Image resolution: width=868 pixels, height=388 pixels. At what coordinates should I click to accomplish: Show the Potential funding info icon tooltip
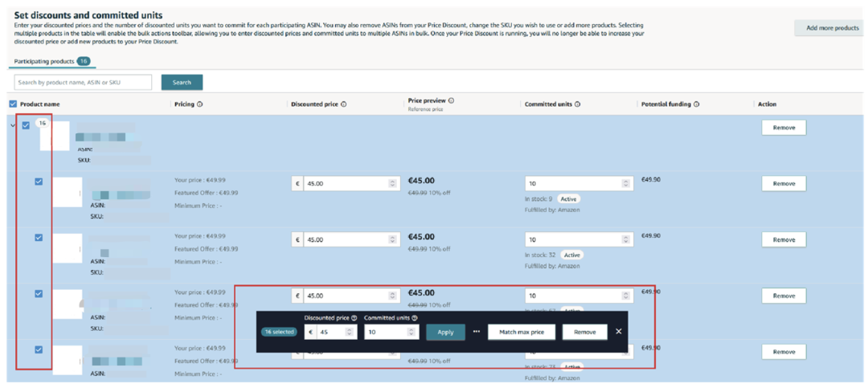click(696, 104)
